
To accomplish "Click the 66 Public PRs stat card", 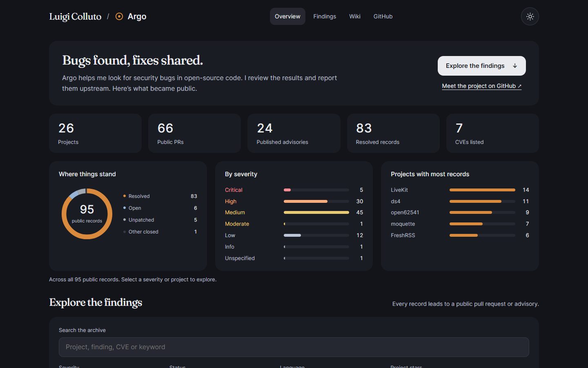I will tap(195, 133).
